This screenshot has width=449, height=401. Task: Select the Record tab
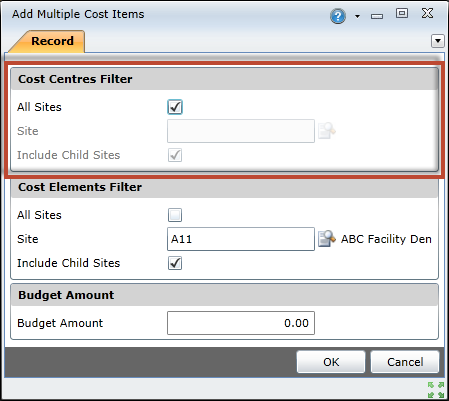pos(52,41)
